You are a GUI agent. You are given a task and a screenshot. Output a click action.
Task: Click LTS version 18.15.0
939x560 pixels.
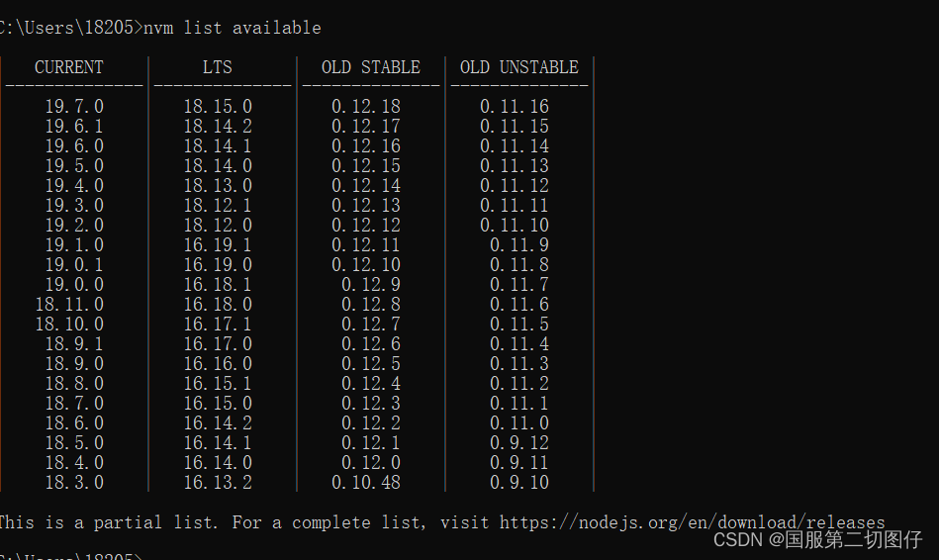tap(218, 107)
